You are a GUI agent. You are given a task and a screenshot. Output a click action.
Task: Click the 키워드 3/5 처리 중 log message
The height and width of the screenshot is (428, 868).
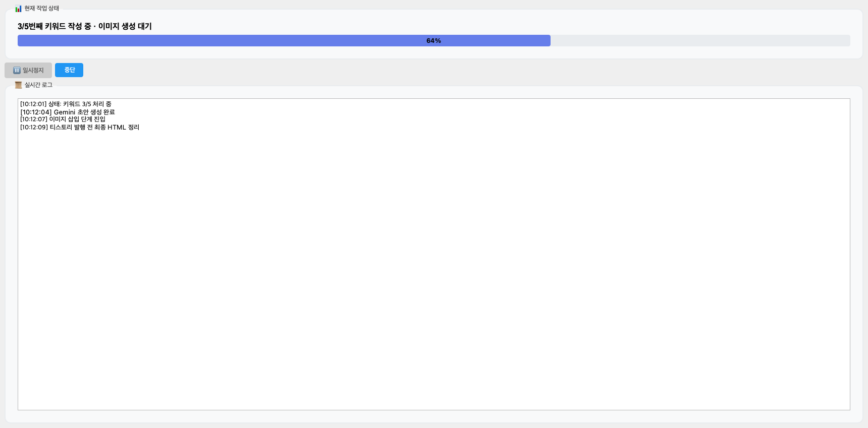87,104
